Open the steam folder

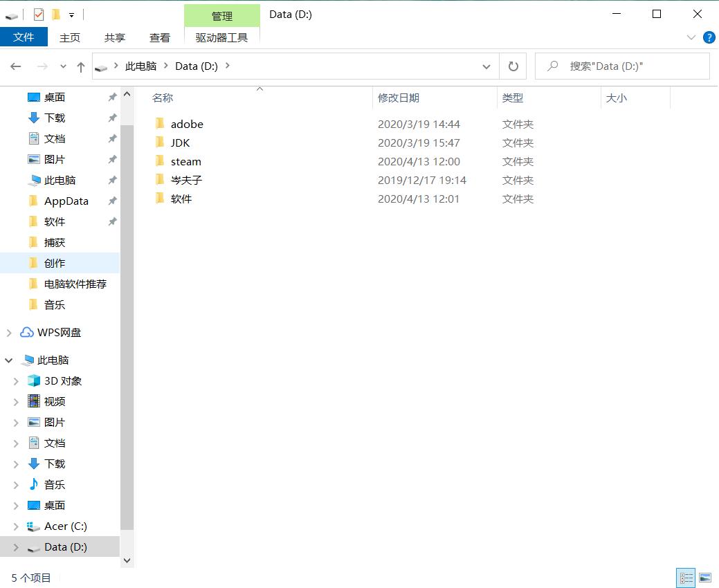[x=185, y=161]
